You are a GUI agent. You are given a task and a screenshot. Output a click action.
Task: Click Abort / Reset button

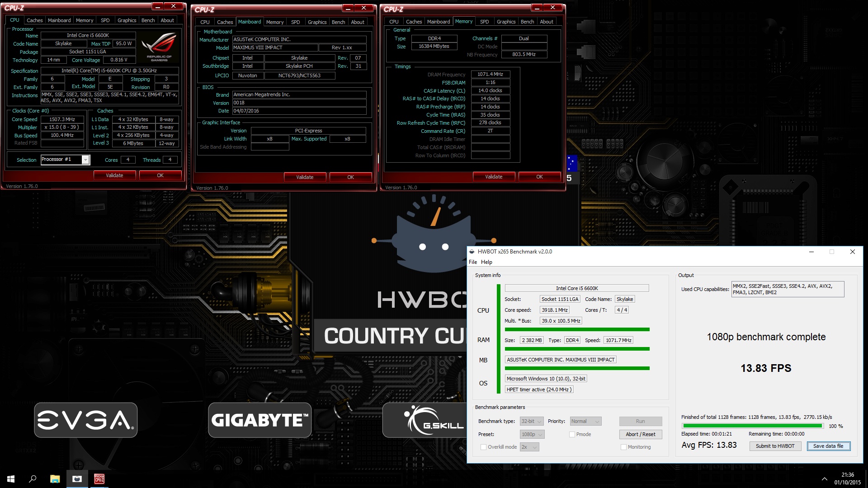[x=640, y=434]
